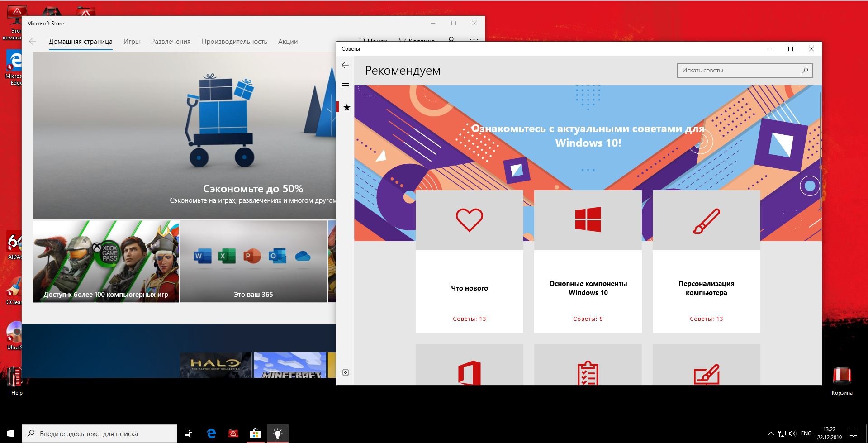Open the 'Акции' tab in Store
Image resolution: width=868 pixels, height=443 pixels.
click(x=288, y=42)
